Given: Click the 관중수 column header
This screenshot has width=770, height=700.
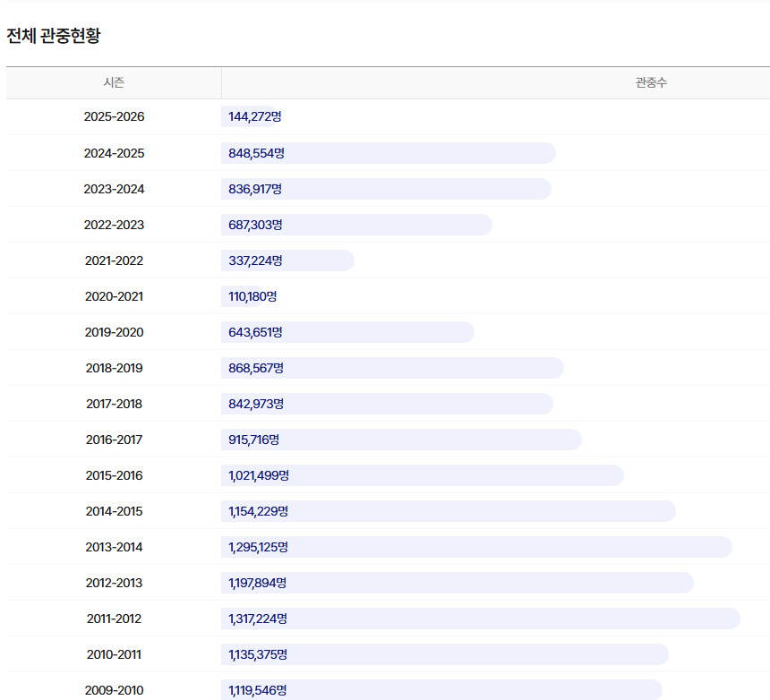Looking at the screenshot, I should coord(651,82).
